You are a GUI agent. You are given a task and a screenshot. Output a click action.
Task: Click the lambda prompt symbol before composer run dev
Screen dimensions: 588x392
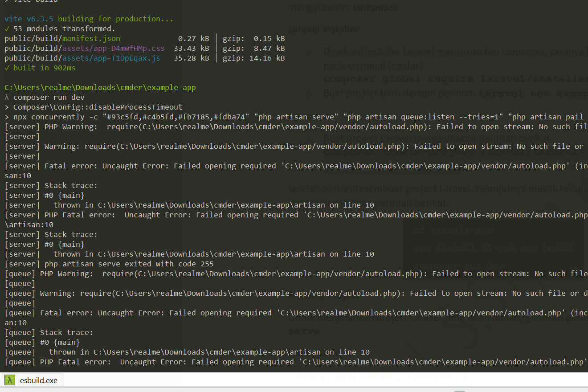pos(7,97)
